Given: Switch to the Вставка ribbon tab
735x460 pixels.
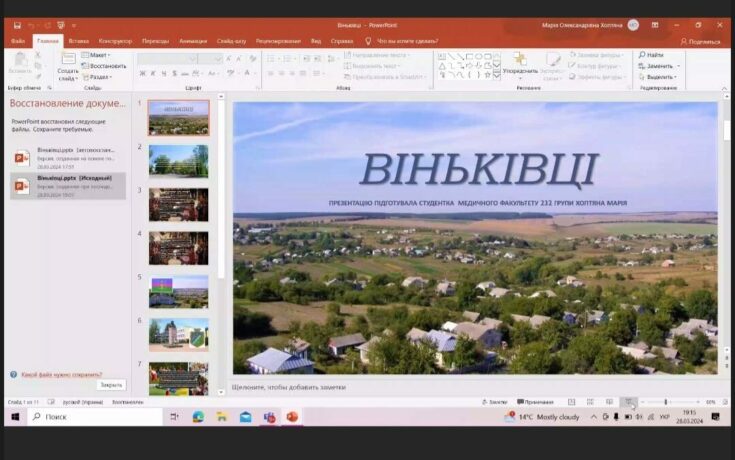Looking at the screenshot, I should 78,41.
